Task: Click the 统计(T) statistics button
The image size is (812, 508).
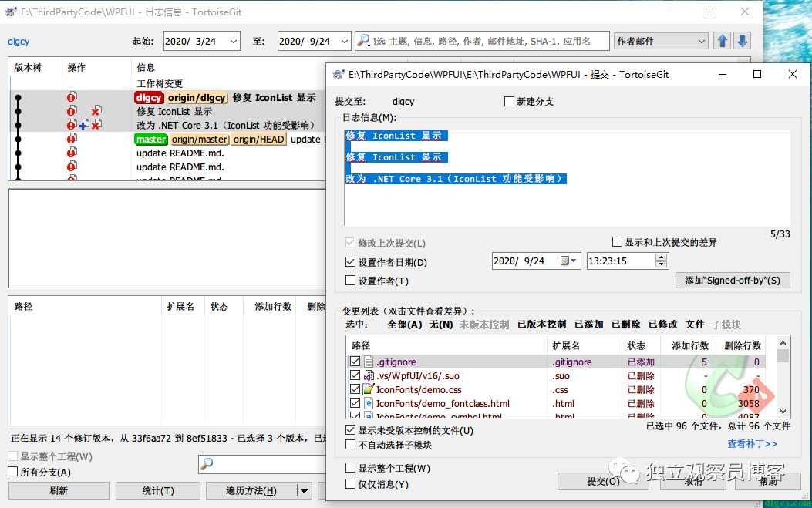Action: (x=158, y=490)
